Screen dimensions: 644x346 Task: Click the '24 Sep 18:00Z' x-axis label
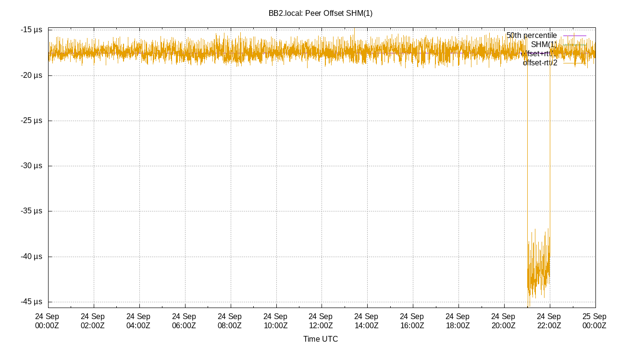[458, 321]
